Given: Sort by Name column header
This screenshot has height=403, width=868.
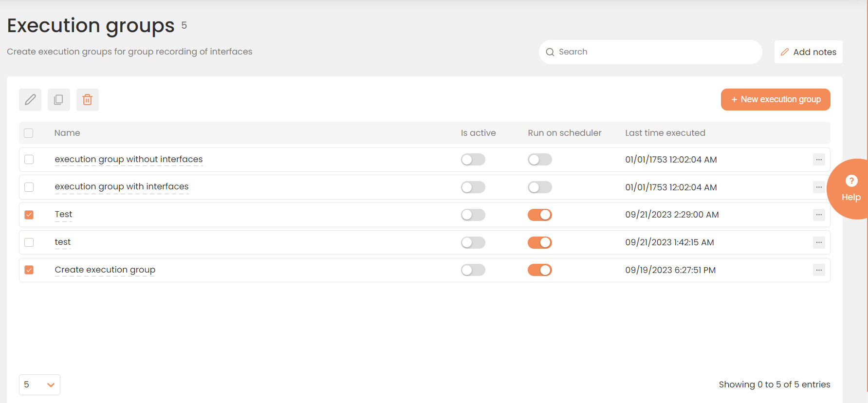Looking at the screenshot, I should [x=67, y=133].
